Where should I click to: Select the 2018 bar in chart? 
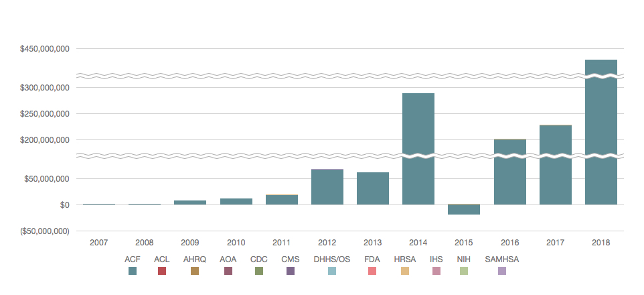coord(600,134)
